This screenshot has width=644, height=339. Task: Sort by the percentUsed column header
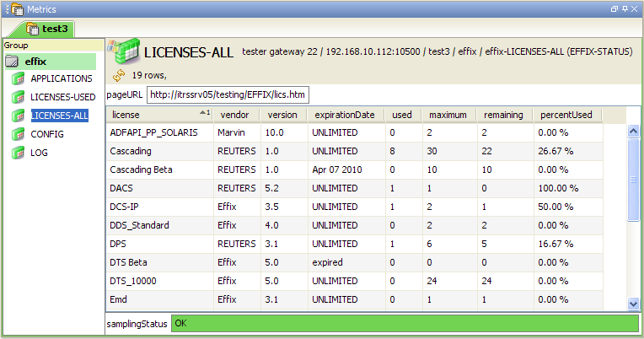coord(566,115)
